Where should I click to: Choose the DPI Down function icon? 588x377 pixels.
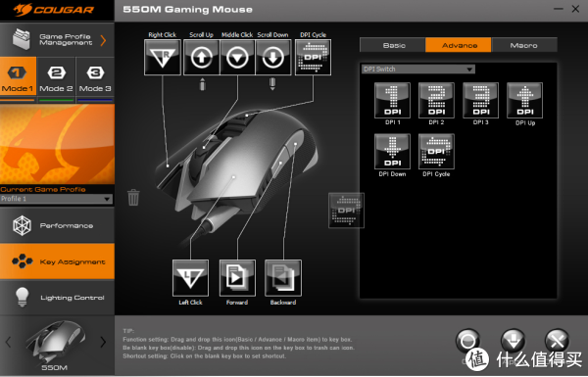(392, 152)
